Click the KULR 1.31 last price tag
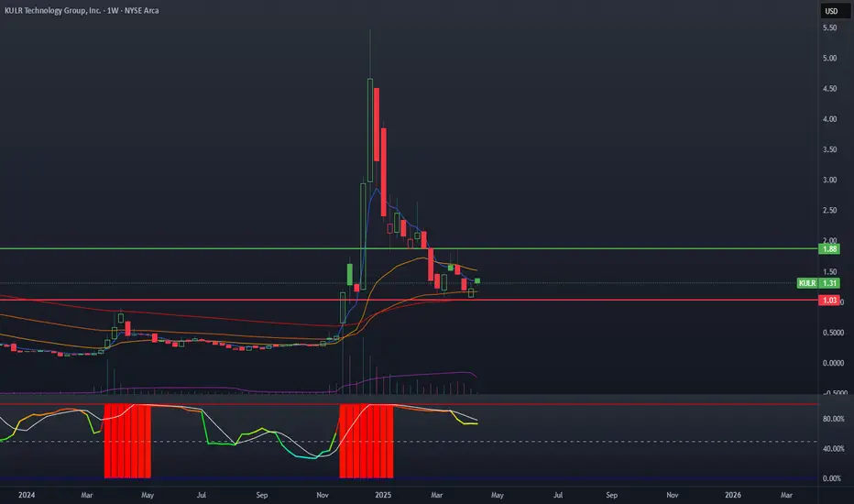854x504 pixels. pyautogui.click(x=818, y=283)
